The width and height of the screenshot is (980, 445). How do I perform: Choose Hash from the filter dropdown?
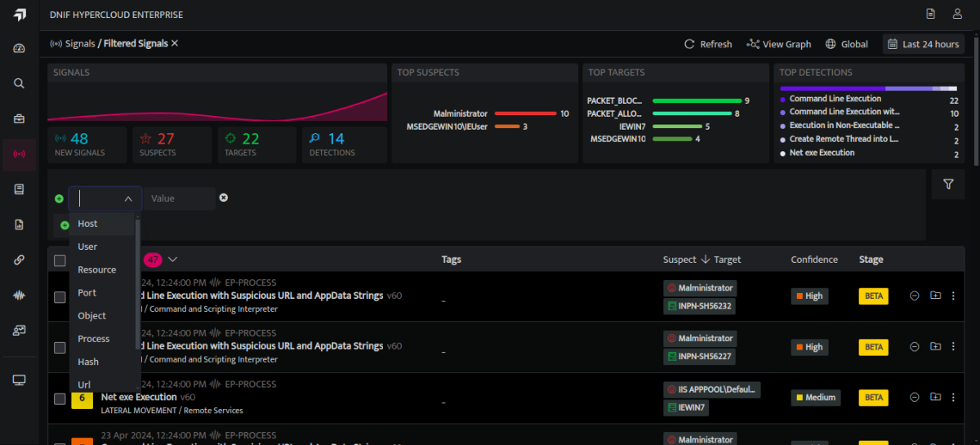click(102, 362)
